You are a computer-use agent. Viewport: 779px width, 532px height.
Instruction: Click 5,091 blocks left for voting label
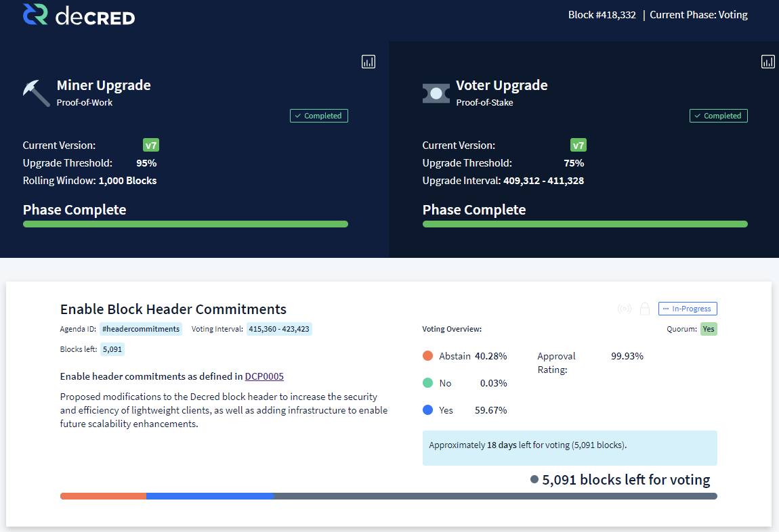pos(626,480)
